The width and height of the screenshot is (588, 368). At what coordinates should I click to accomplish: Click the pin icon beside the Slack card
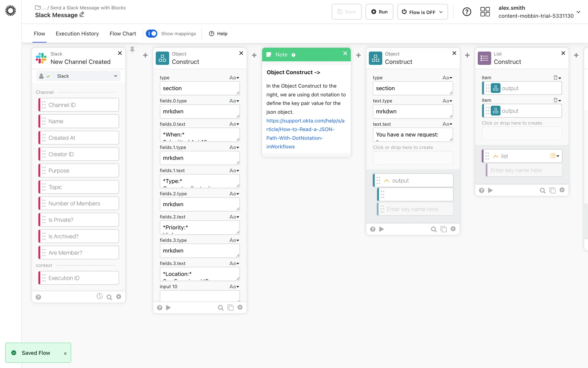click(x=132, y=49)
